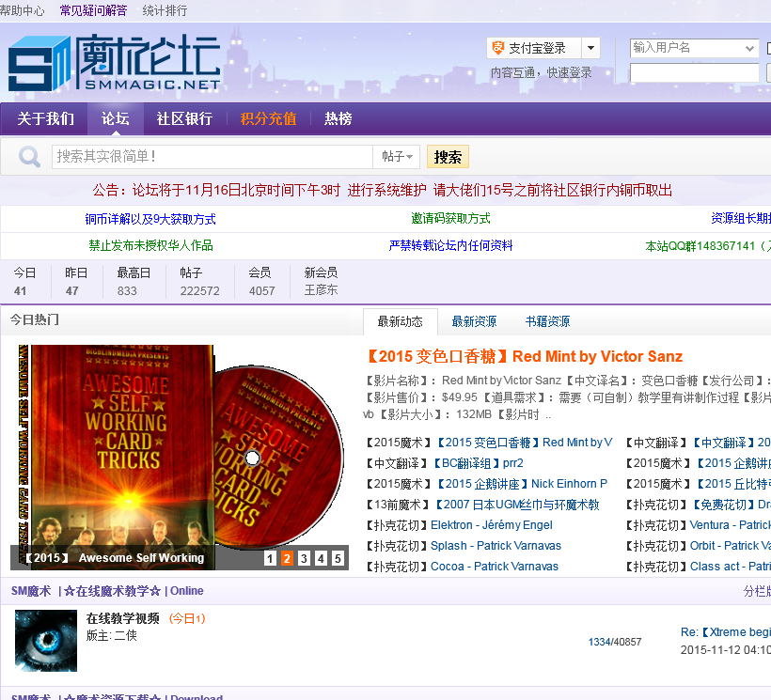This screenshot has width=771, height=700.
Task: Select slide 3 in the slideshow
Action: click(x=304, y=558)
